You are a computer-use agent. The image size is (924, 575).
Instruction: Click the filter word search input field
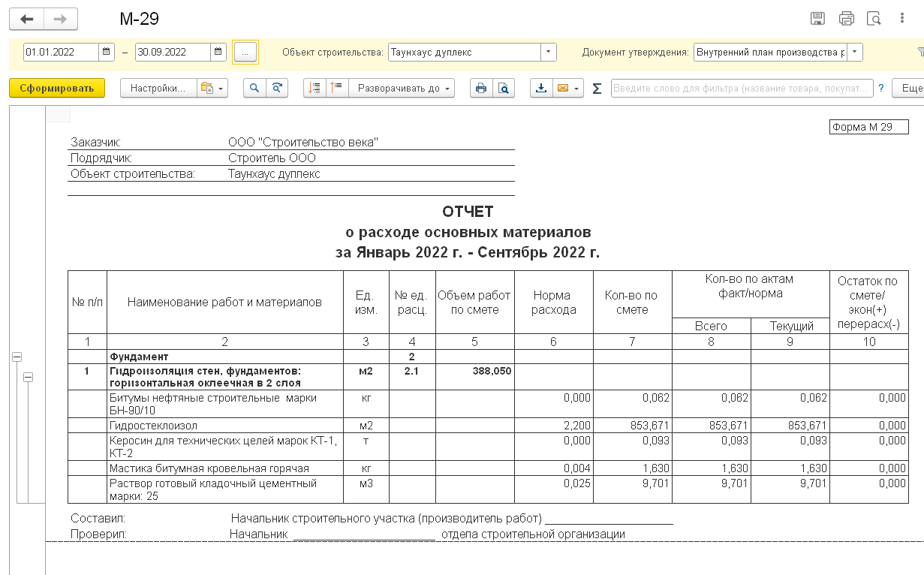742,89
